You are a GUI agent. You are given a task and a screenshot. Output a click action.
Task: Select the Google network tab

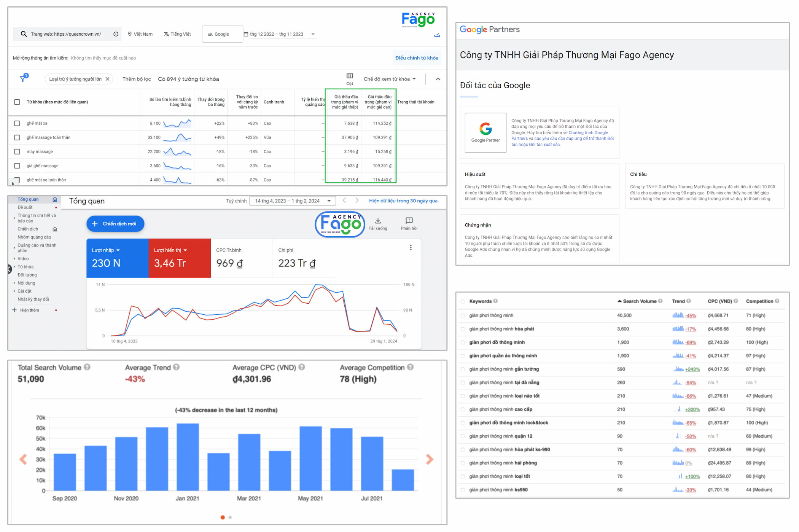coord(222,34)
